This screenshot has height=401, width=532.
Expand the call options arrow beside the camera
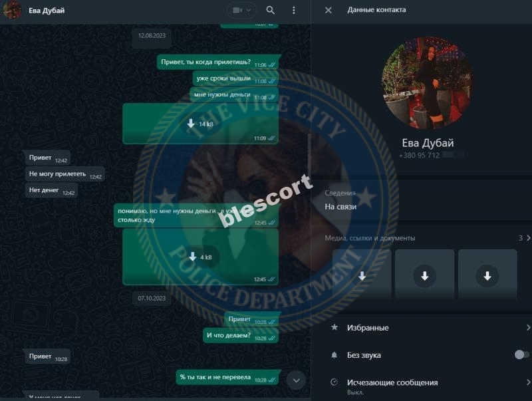point(249,10)
